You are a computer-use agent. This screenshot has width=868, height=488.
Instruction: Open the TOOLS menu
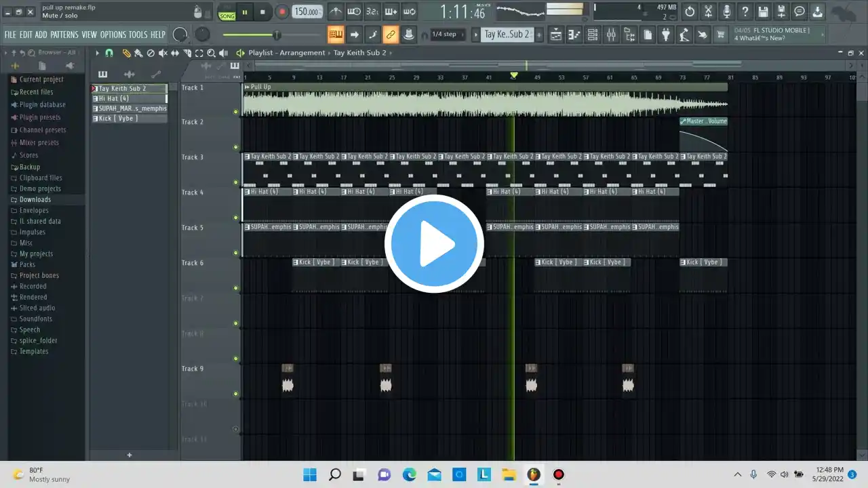pos(138,35)
